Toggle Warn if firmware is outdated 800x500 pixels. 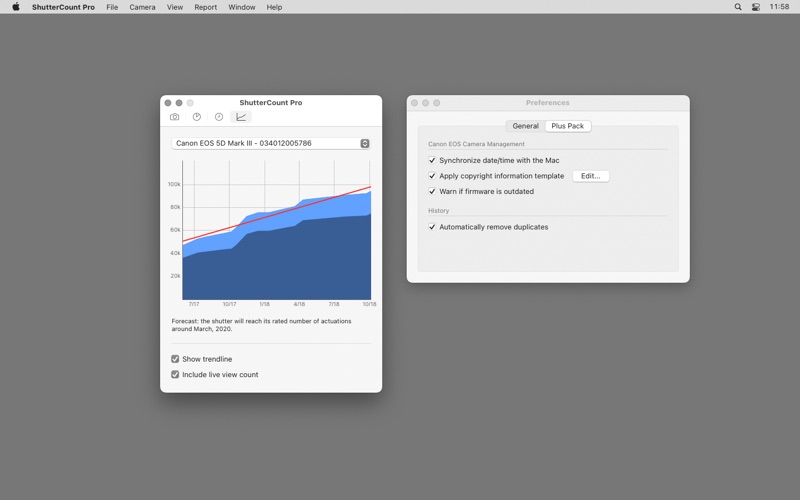click(432, 191)
